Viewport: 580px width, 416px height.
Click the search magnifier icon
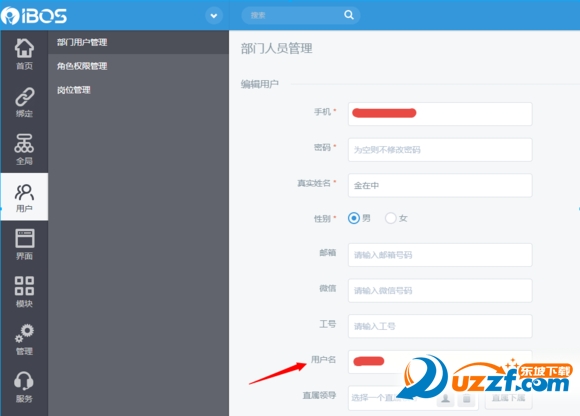pos(348,15)
